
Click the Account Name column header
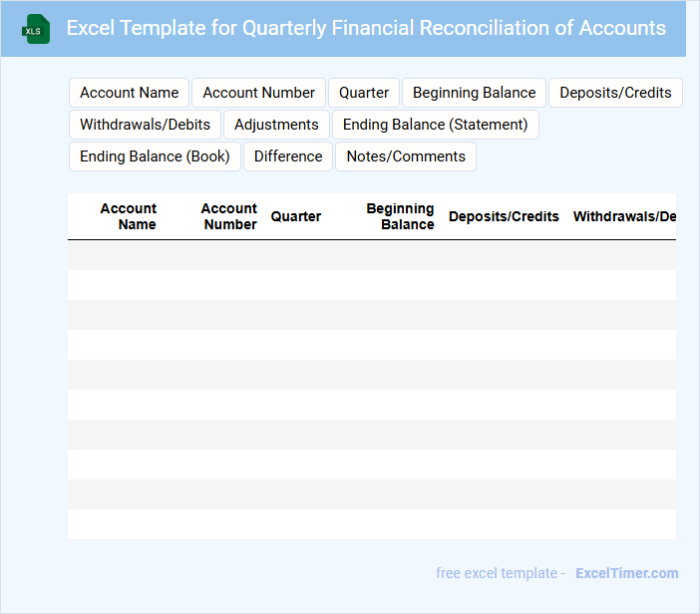tap(128, 216)
